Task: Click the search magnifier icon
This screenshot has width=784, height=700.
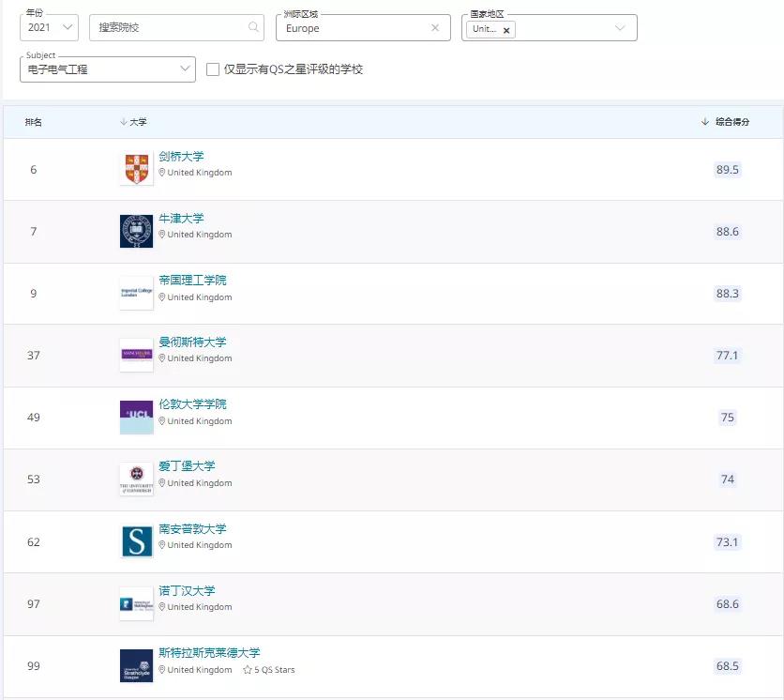Action: coord(253,26)
